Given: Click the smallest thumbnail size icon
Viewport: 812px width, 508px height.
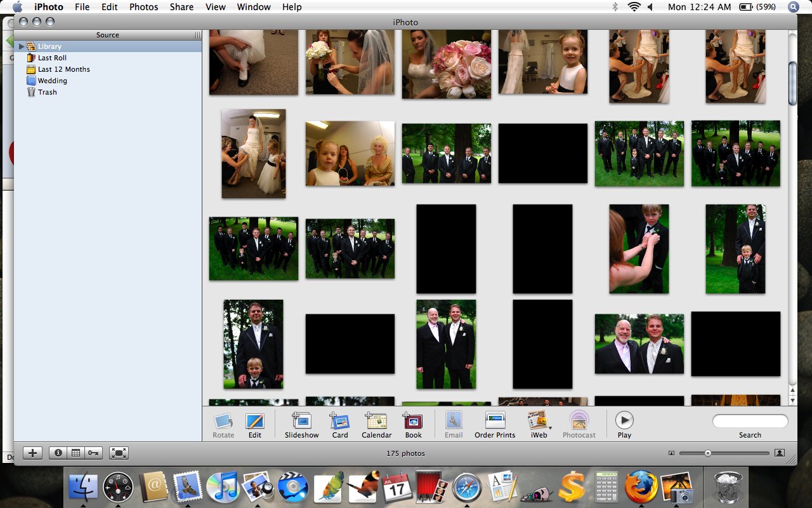Looking at the screenshot, I should (x=671, y=453).
